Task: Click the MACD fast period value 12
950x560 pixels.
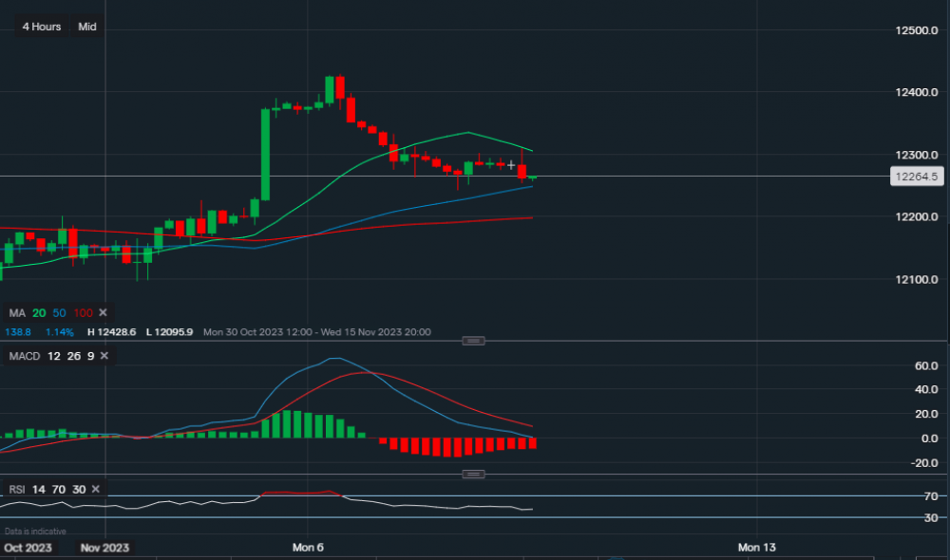Action: 53,356
